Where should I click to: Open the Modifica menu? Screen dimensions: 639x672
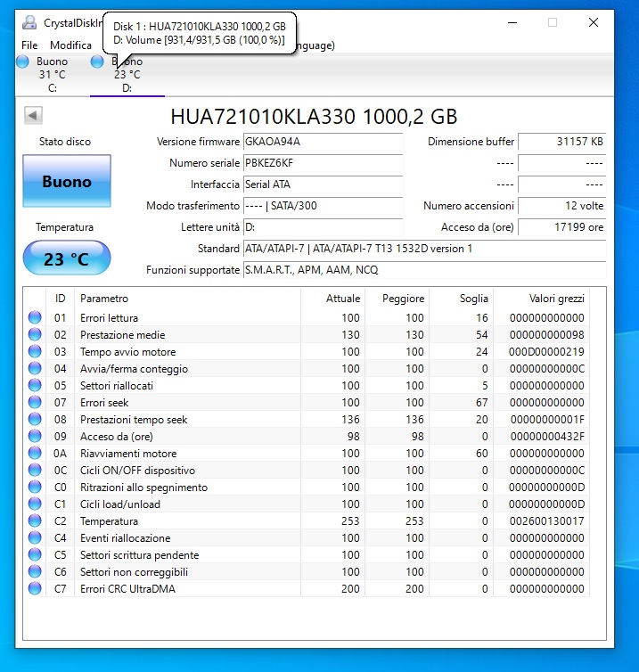pyautogui.click(x=70, y=45)
